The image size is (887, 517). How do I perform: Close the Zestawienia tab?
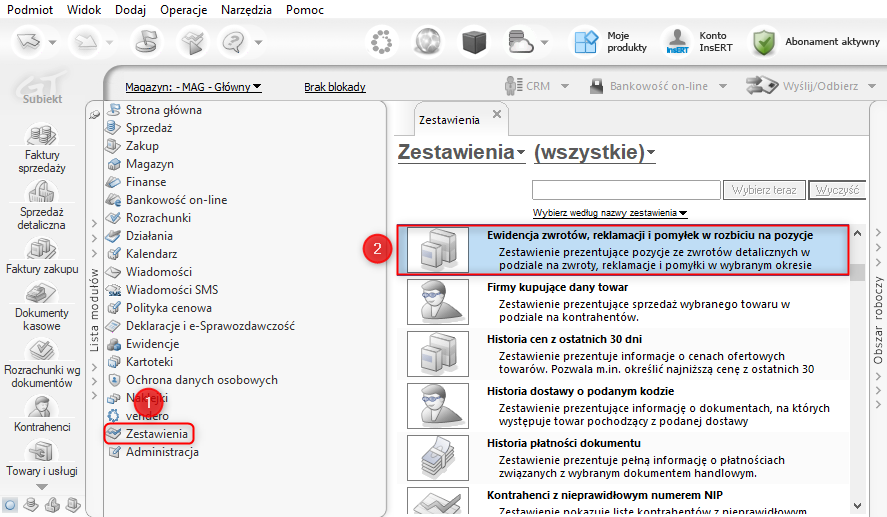(x=497, y=114)
